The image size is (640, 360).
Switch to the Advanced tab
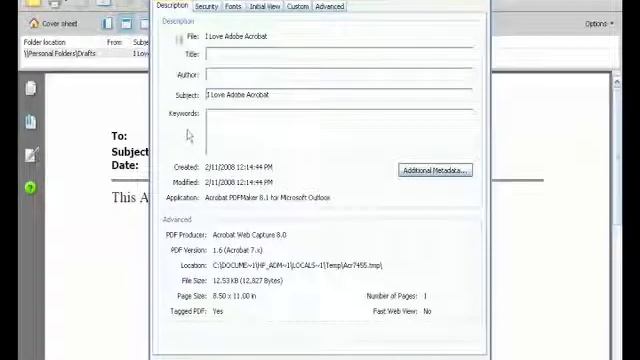330,7
